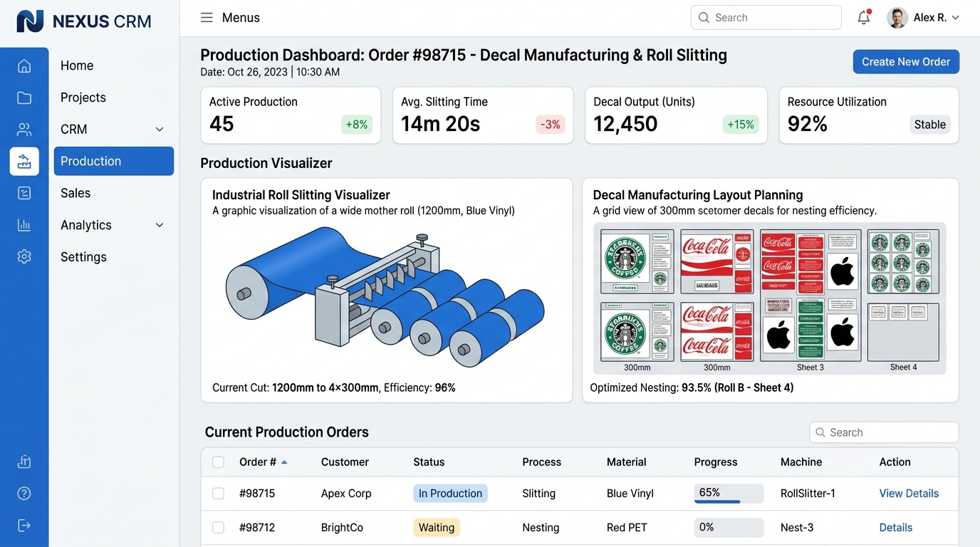Open the notifications bell

(864, 17)
